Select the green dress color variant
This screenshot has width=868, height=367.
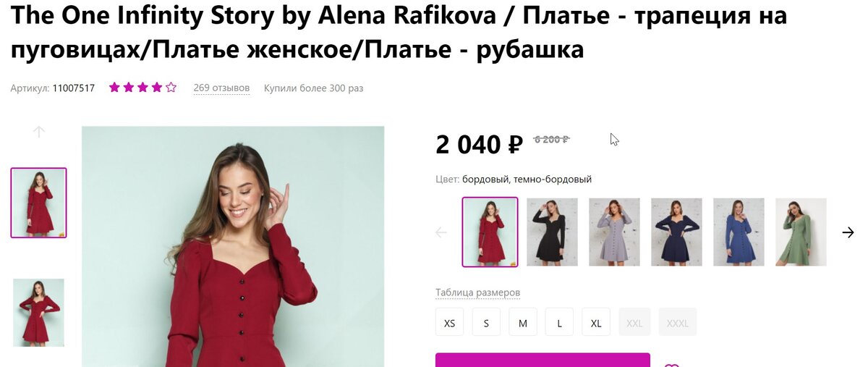801,232
